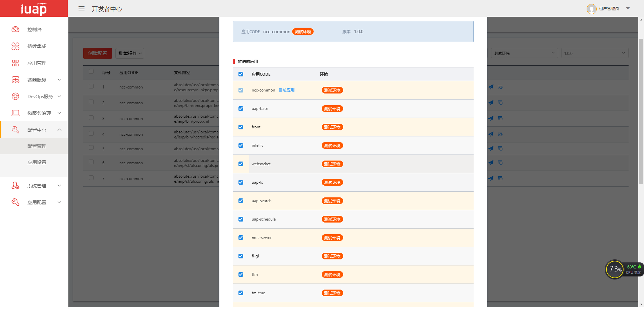644x309 pixels.
Task: Uncheck the front application checkbox
Action: 241,127
